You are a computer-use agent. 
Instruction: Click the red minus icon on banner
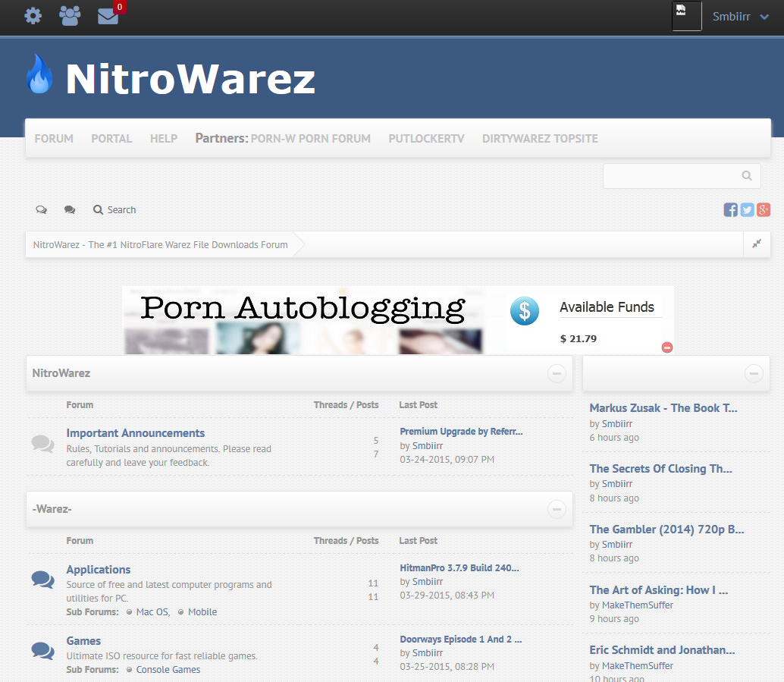tap(667, 347)
